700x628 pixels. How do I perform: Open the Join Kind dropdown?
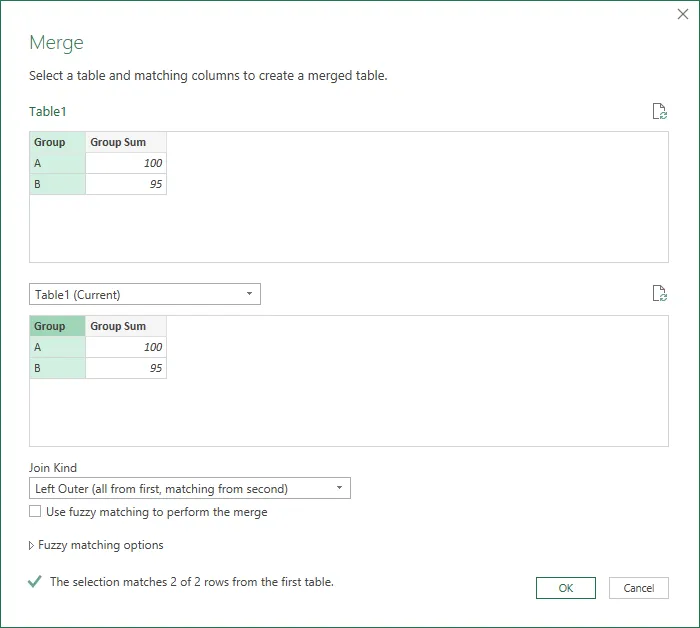(x=190, y=489)
